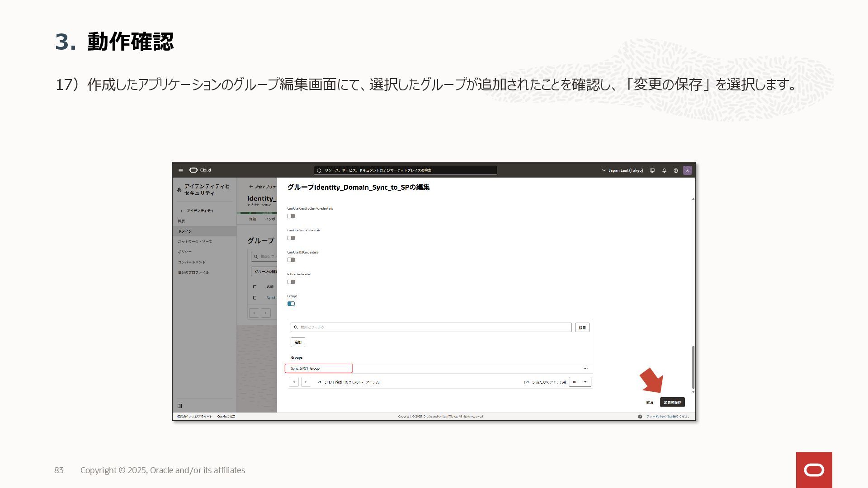The width and height of the screenshot is (868, 488).
Task: Check the Sync group row checkbox in background list
Action: pyautogui.click(x=255, y=298)
